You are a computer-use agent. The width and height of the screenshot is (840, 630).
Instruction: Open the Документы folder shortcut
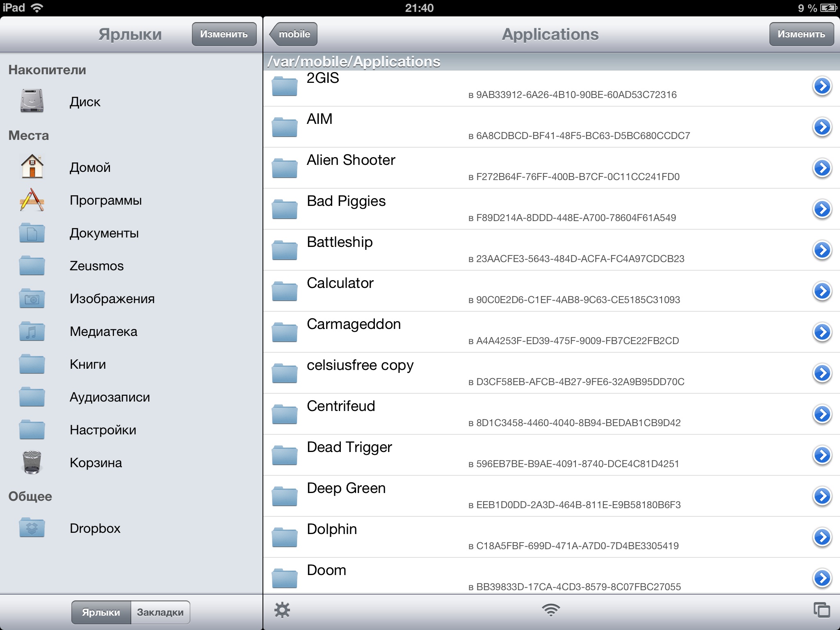[x=131, y=233]
